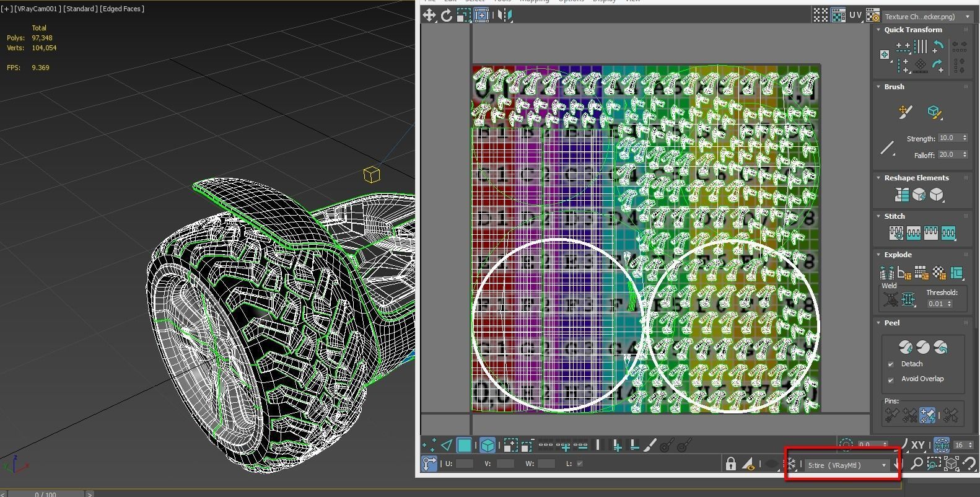This screenshot has width=980, height=497.
Task: Activate the Freeform Mode tool
Action: [x=482, y=15]
